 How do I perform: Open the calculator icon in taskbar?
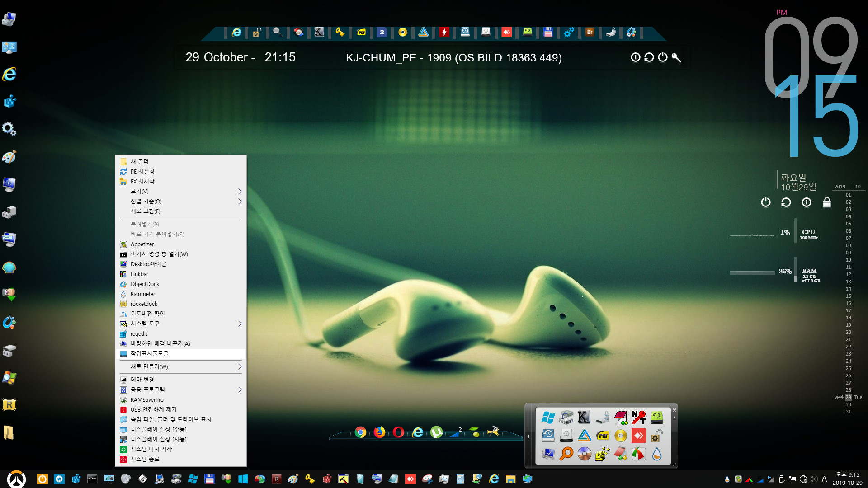coord(460,479)
